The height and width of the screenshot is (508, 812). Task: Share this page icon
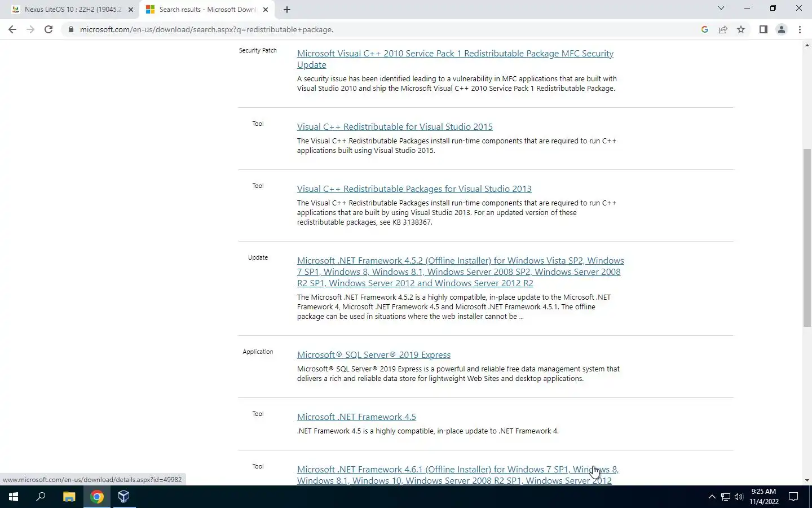coord(723,29)
